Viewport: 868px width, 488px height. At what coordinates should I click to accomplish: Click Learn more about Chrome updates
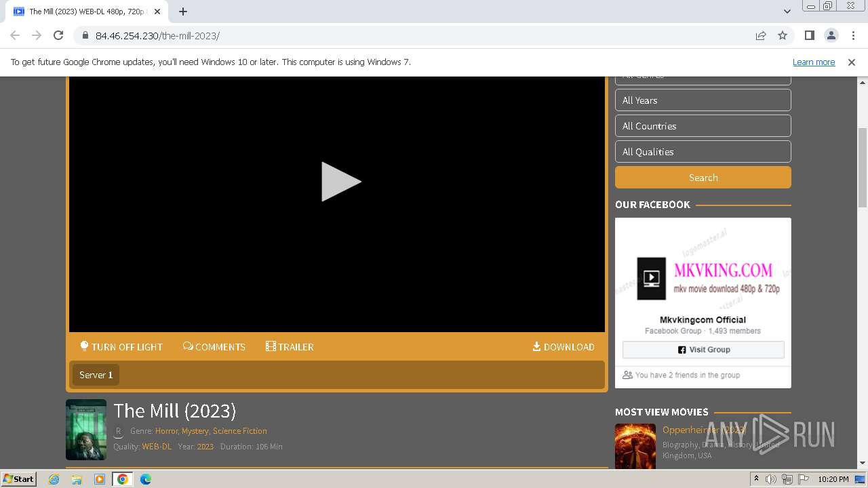[x=814, y=62]
